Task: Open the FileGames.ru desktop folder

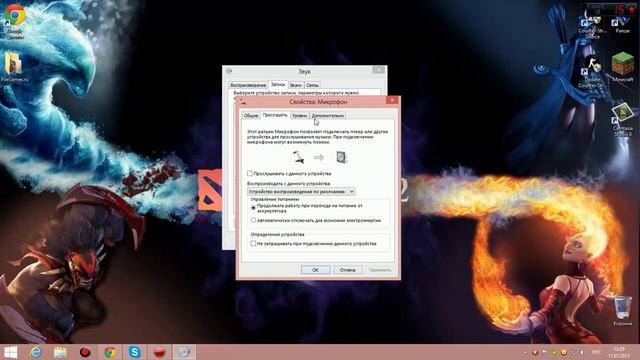Action: [14, 67]
